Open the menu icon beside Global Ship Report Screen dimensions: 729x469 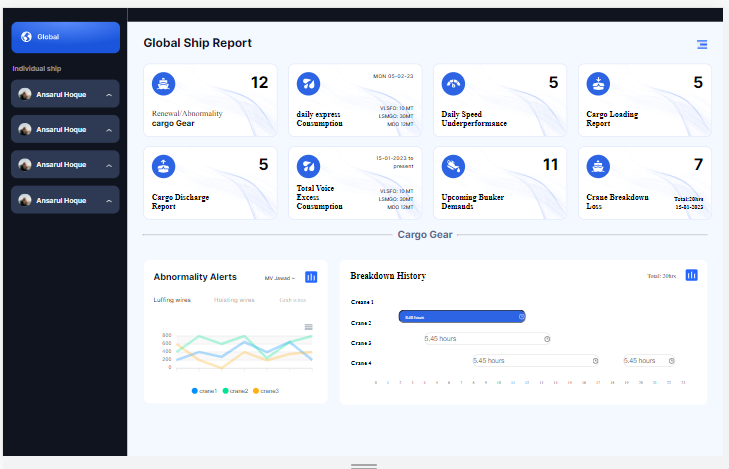[702, 44]
